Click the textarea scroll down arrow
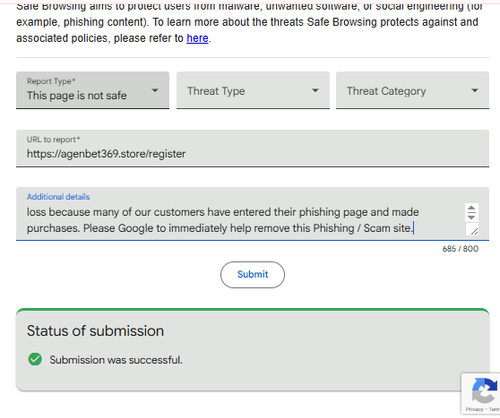Viewport: 500px width, 418px height. point(471,217)
